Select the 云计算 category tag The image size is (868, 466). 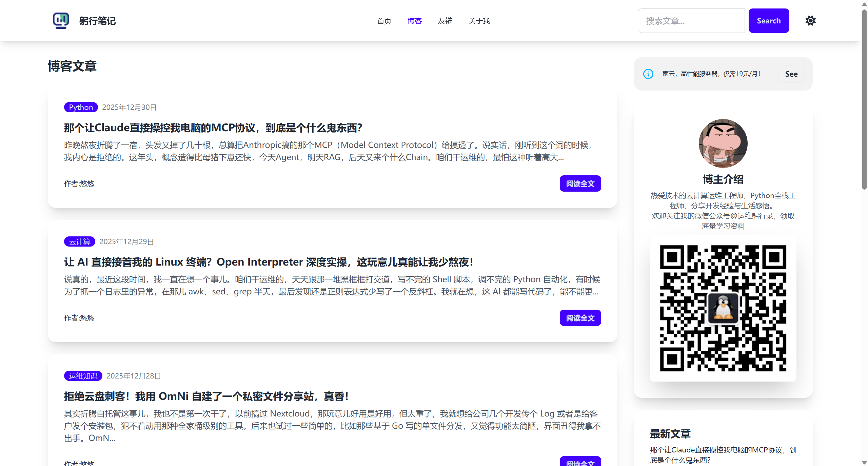[x=79, y=241]
